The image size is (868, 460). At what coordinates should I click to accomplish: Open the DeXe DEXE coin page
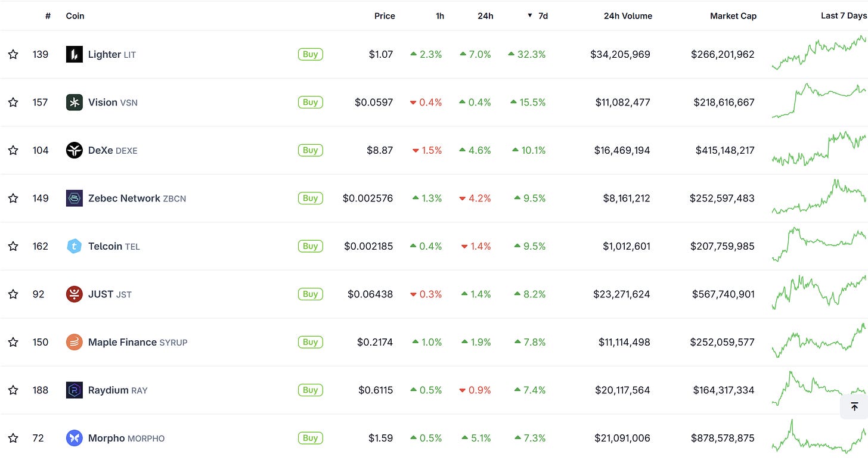pyautogui.click(x=113, y=150)
